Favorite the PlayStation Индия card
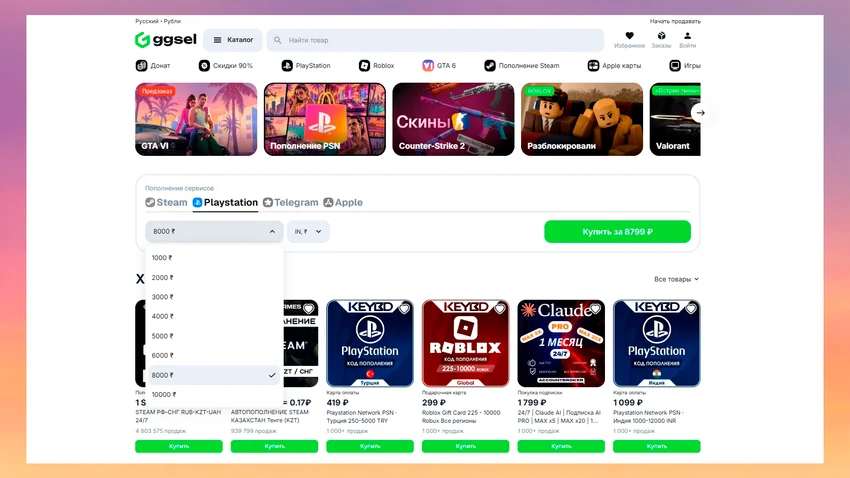 [x=691, y=308]
